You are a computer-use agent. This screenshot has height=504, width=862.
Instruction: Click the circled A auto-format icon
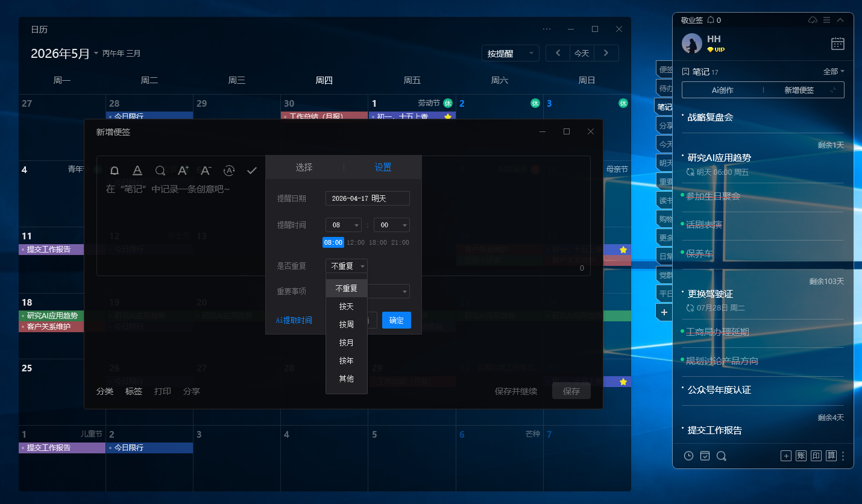click(229, 171)
